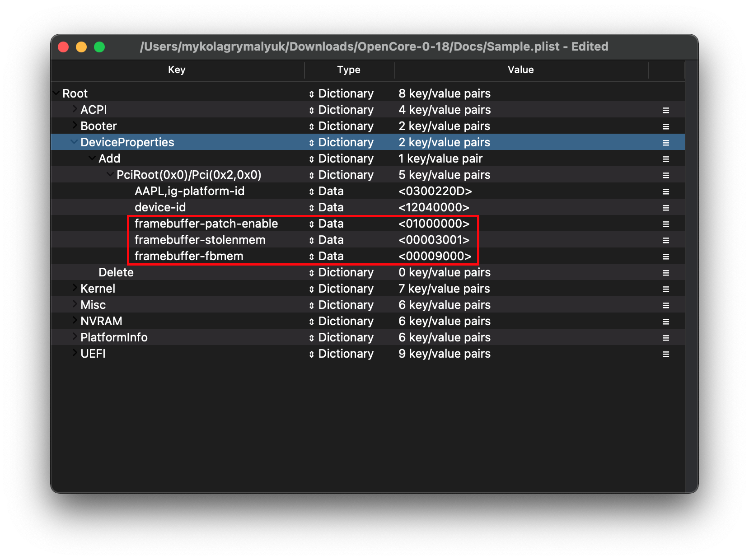This screenshot has width=749, height=560.
Task: Expand the Kernel dictionary entry
Action: (74, 288)
